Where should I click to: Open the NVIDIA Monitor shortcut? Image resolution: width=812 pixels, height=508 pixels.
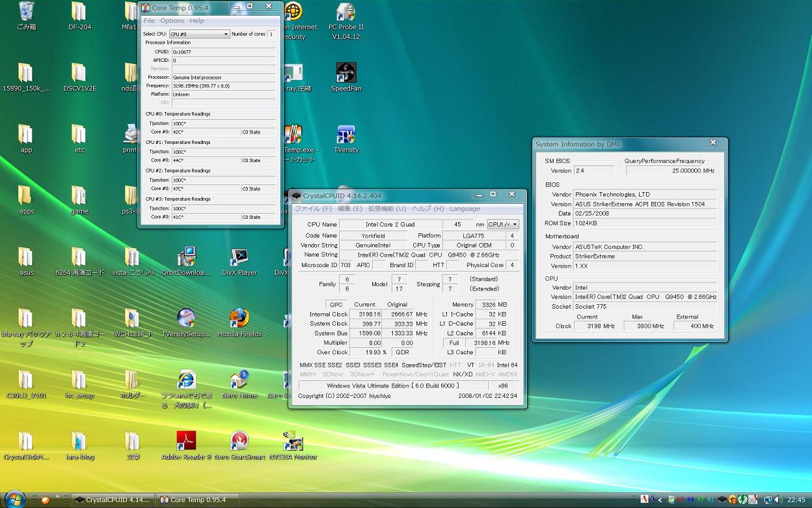(293, 444)
